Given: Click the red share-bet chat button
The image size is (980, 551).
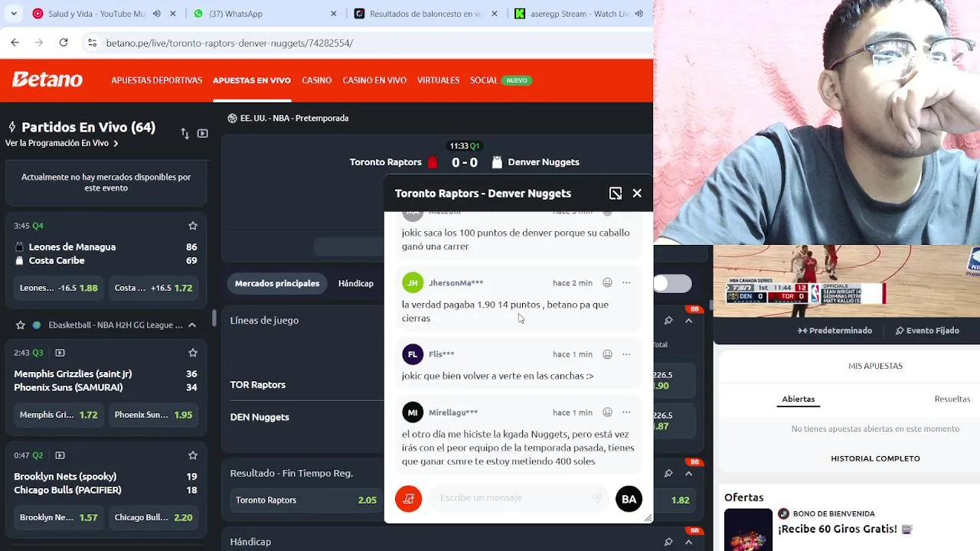Looking at the screenshot, I should click(408, 499).
